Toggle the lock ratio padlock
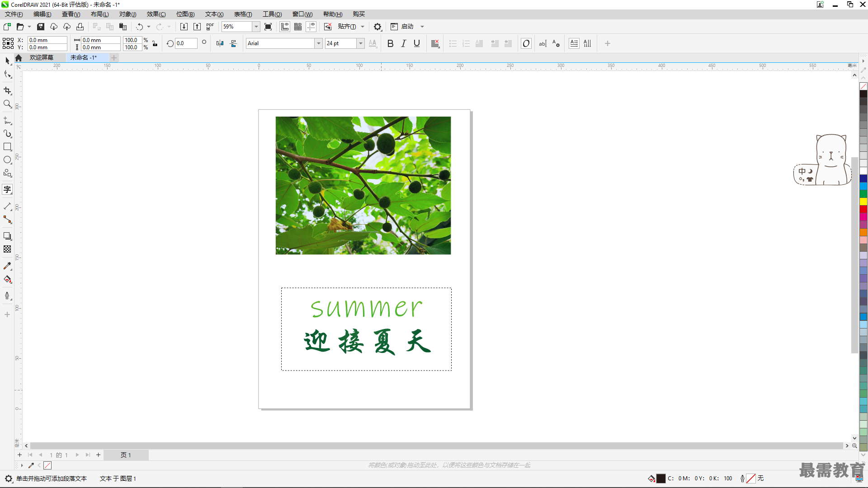The image size is (868, 488). click(155, 44)
